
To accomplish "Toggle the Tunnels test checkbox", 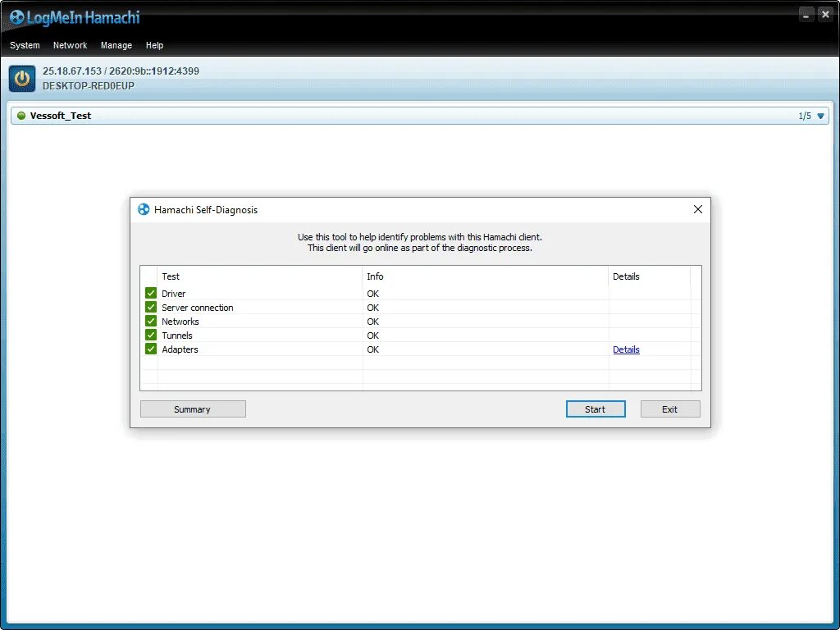I will click(151, 335).
